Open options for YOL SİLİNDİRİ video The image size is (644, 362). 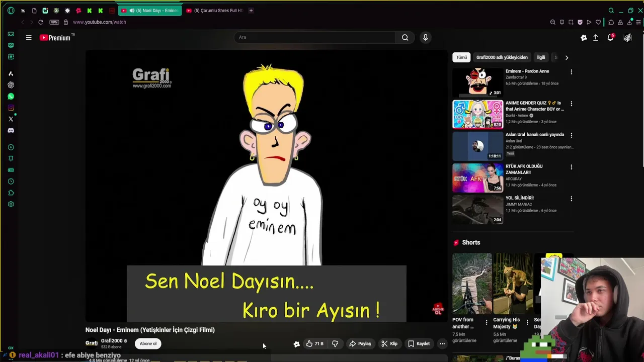[571, 199]
